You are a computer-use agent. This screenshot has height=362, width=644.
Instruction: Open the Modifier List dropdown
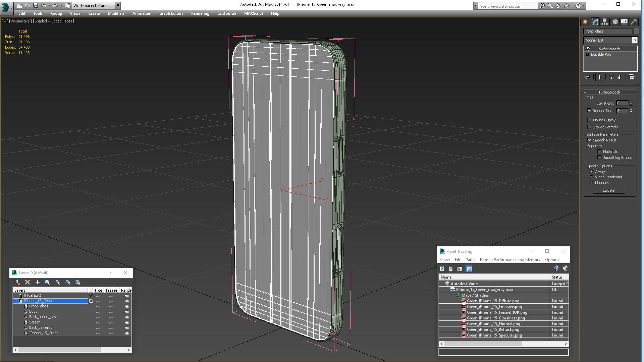(x=635, y=40)
